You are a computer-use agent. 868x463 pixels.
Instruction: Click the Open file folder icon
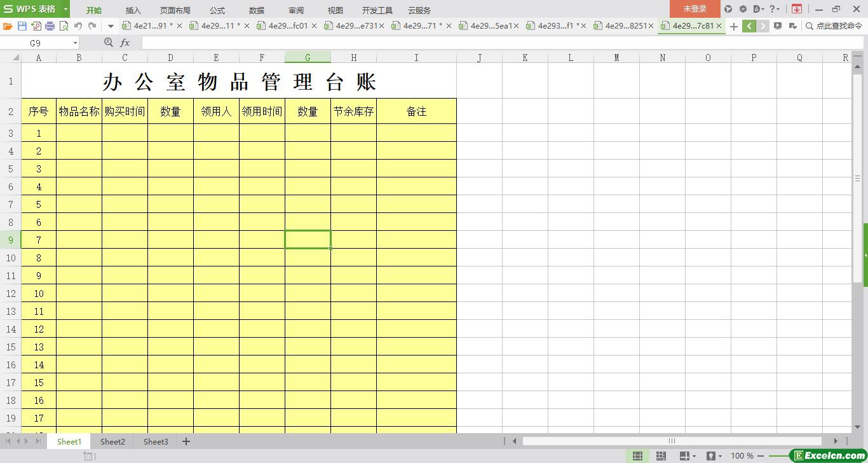(8, 26)
